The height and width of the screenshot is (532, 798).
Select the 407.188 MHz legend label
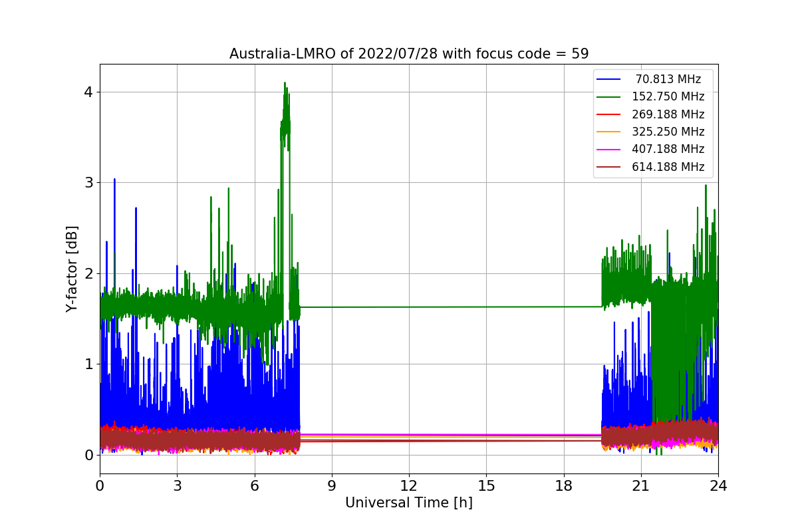click(668, 150)
